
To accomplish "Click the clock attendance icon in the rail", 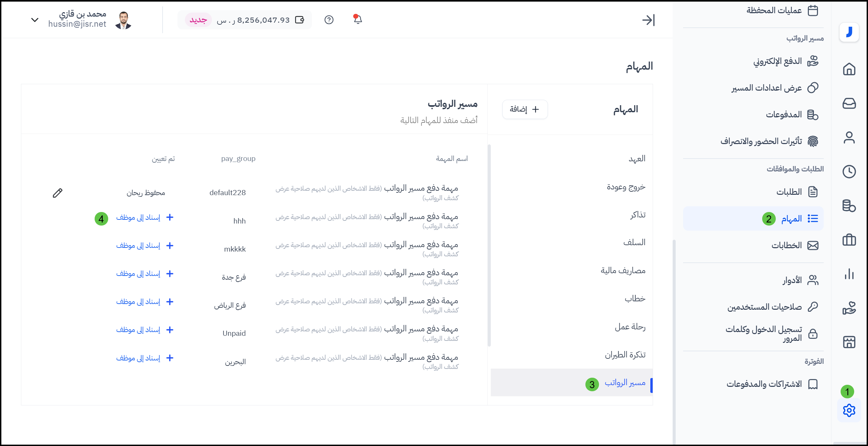I will coord(849,171).
